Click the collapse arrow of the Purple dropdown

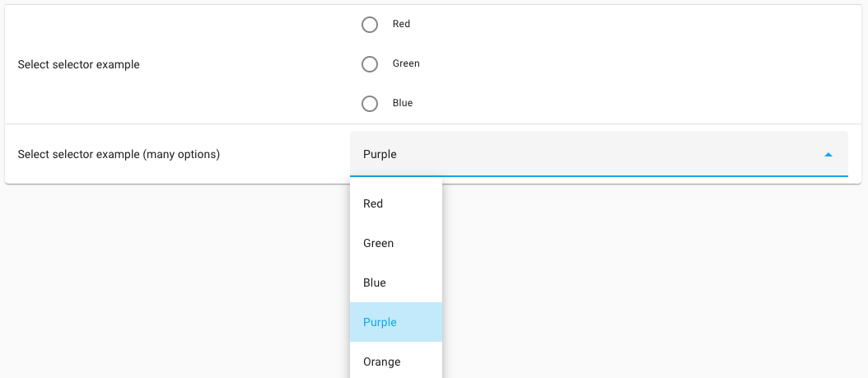tap(828, 155)
